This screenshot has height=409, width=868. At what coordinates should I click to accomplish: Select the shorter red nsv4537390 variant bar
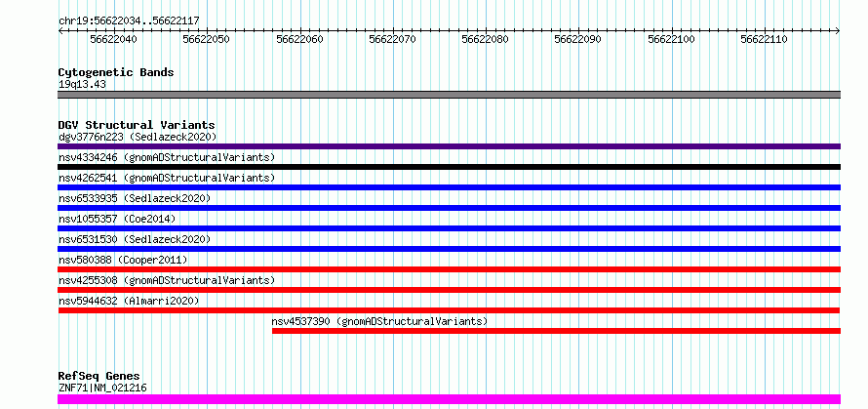point(556,331)
